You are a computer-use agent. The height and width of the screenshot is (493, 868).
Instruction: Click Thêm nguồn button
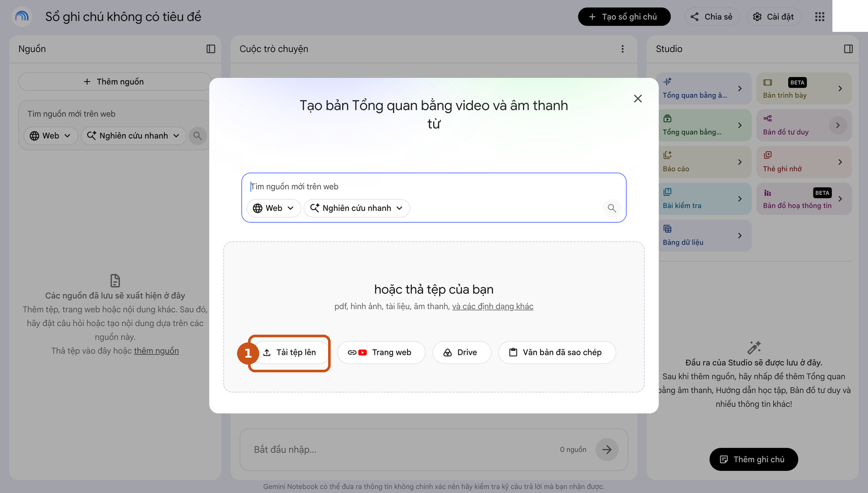click(115, 82)
